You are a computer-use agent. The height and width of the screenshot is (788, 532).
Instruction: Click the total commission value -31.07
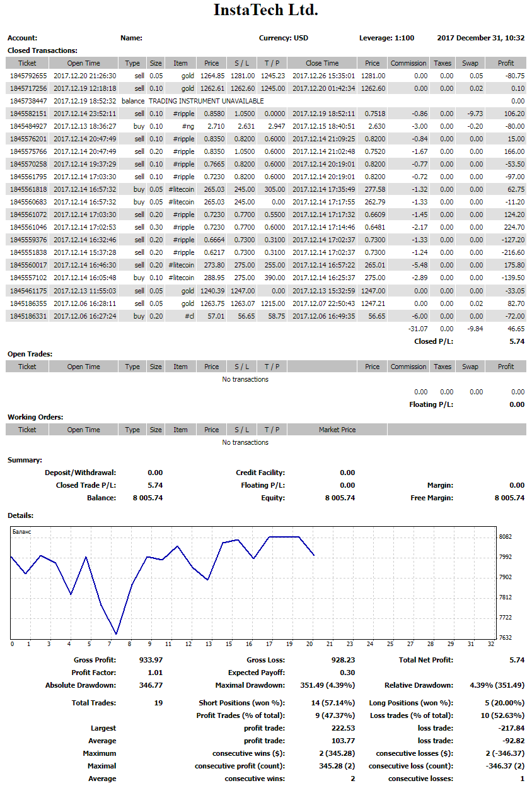coord(417,328)
